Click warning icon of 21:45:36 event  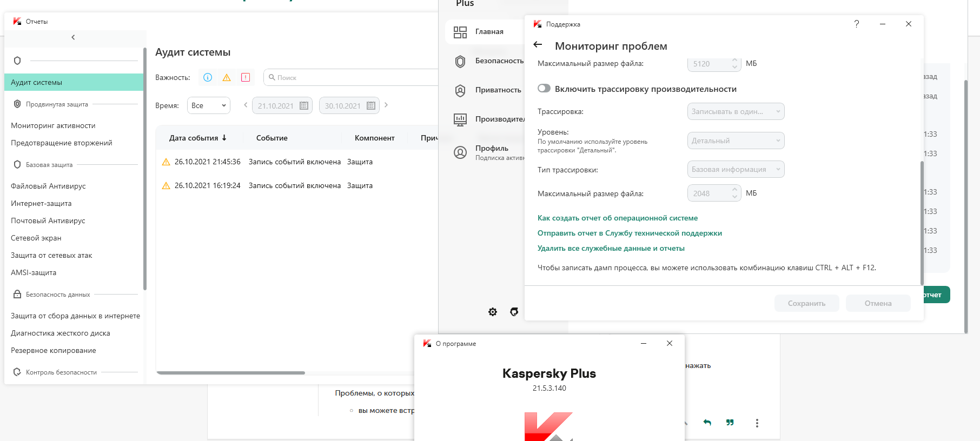166,162
